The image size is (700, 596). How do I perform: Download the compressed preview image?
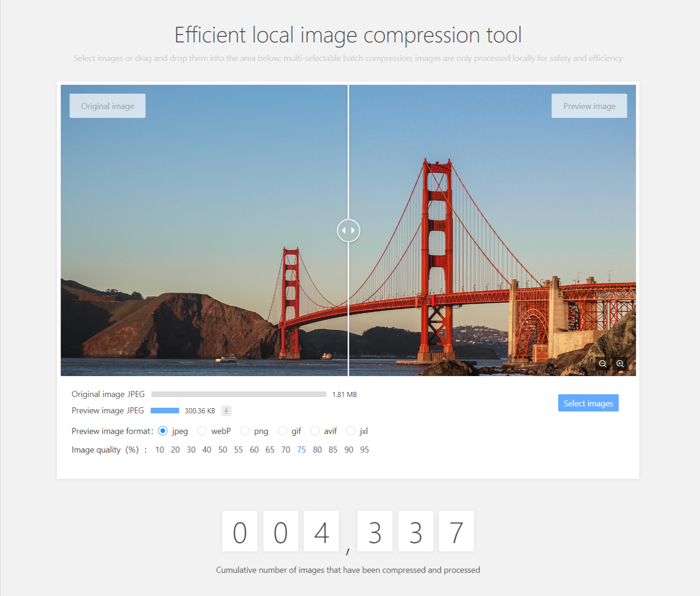[226, 411]
